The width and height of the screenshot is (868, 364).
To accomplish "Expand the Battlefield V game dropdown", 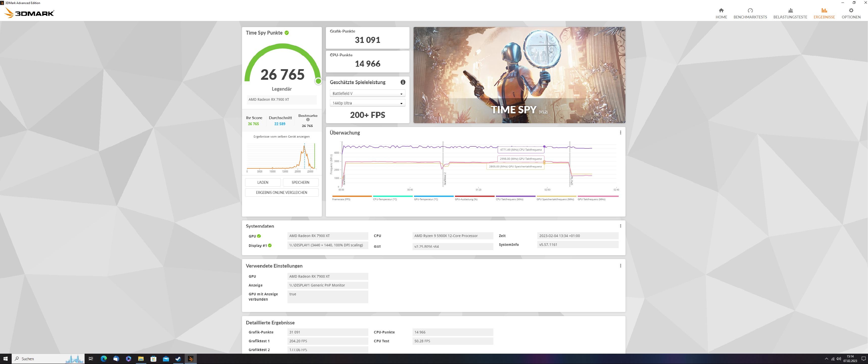I will [x=367, y=94].
